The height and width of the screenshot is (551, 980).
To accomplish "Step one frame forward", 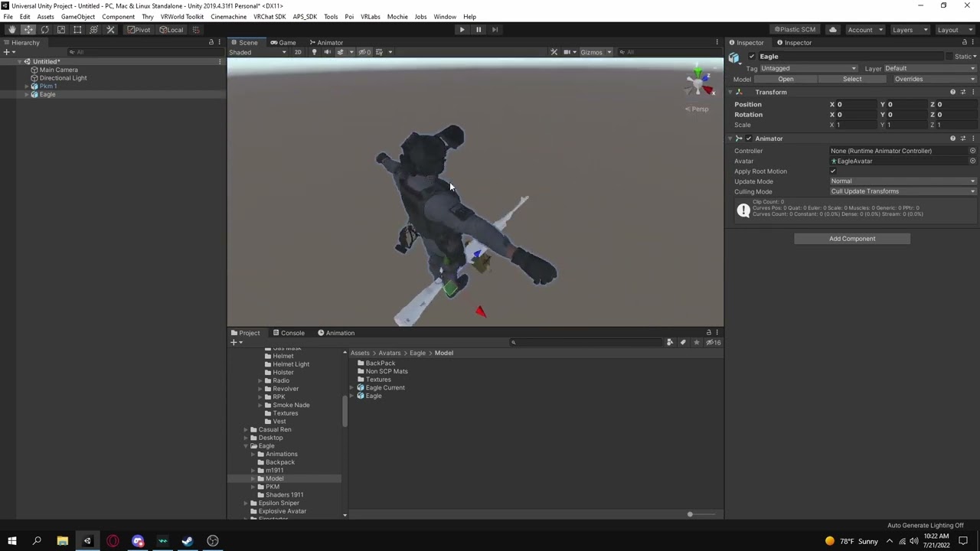I will coord(495,30).
